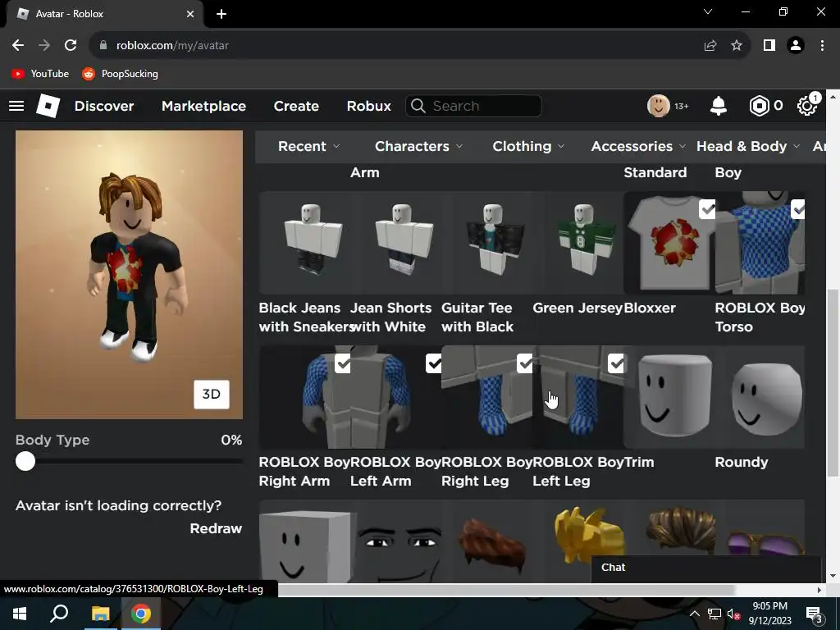Select the Trim head thumbnail
The image size is (840, 630).
pos(669,397)
